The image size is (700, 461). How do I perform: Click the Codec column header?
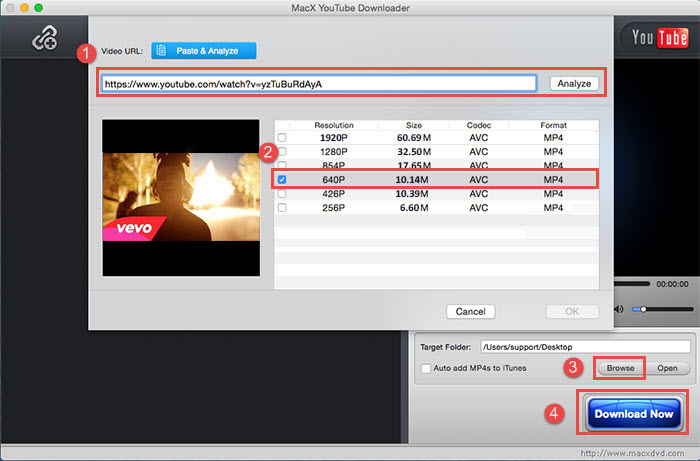(x=479, y=125)
